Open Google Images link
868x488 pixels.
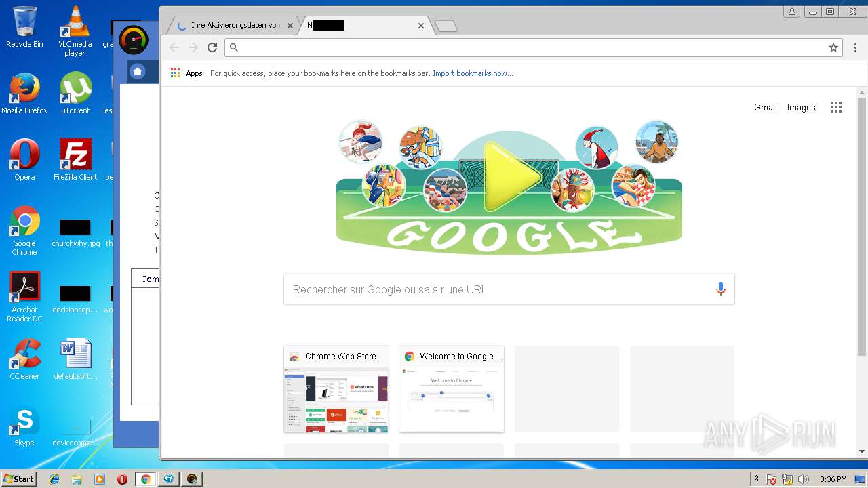[x=801, y=107]
